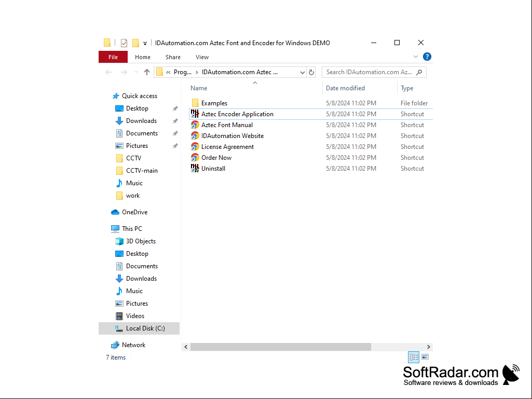Image resolution: width=532 pixels, height=399 pixels.
Task: Click pin icon beside Pictures in Quick access
Action: click(175, 146)
